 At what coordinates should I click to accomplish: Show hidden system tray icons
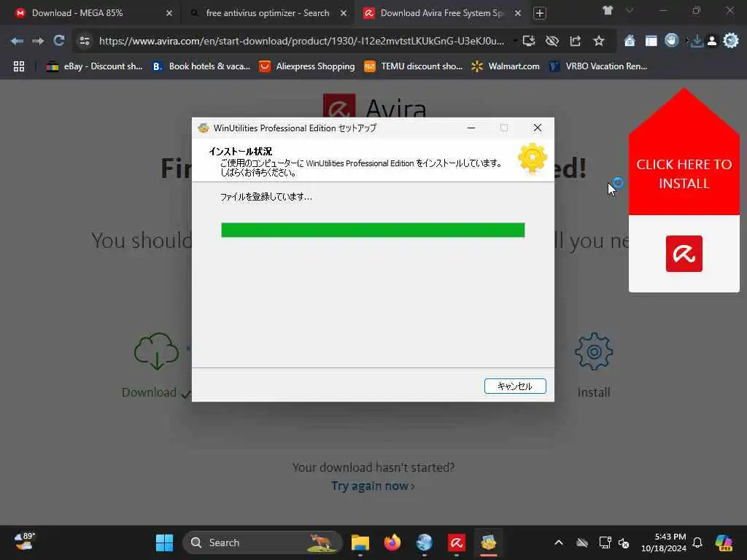559,542
